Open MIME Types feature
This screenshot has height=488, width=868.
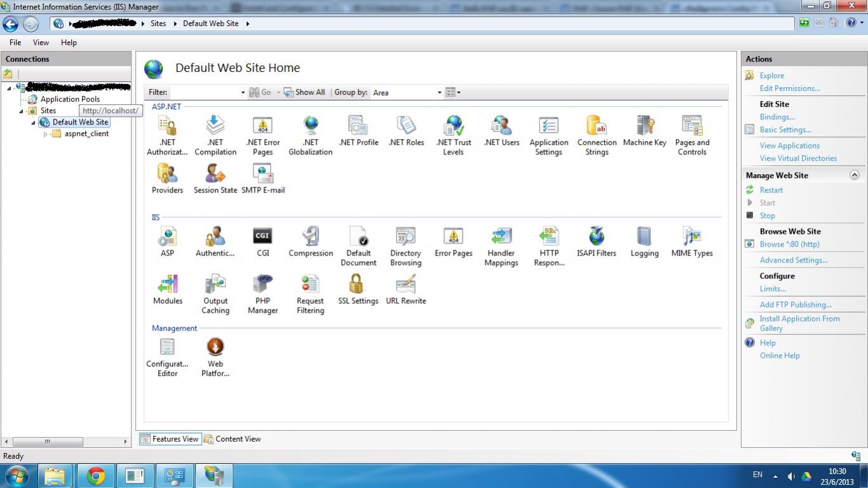tap(692, 241)
